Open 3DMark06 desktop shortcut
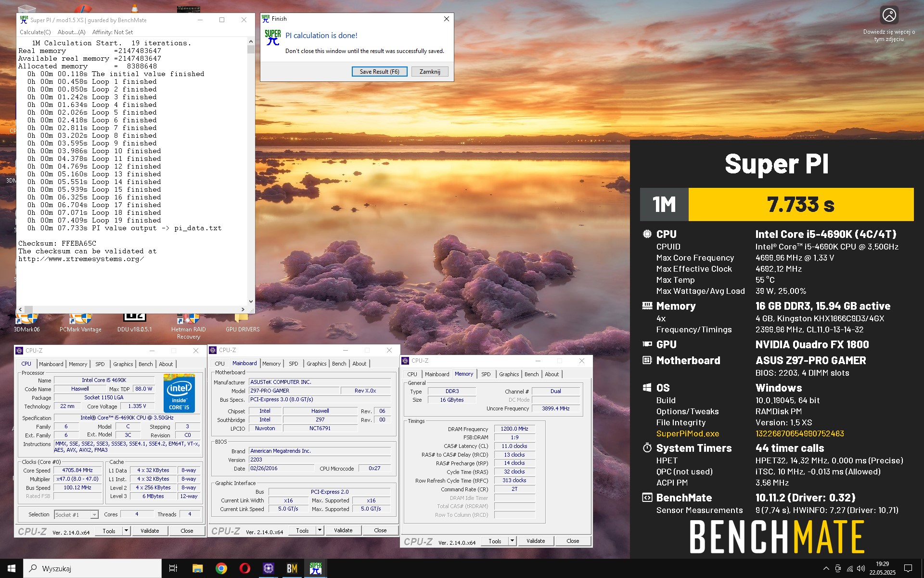The image size is (924, 578). pyautogui.click(x=27, y=323)
